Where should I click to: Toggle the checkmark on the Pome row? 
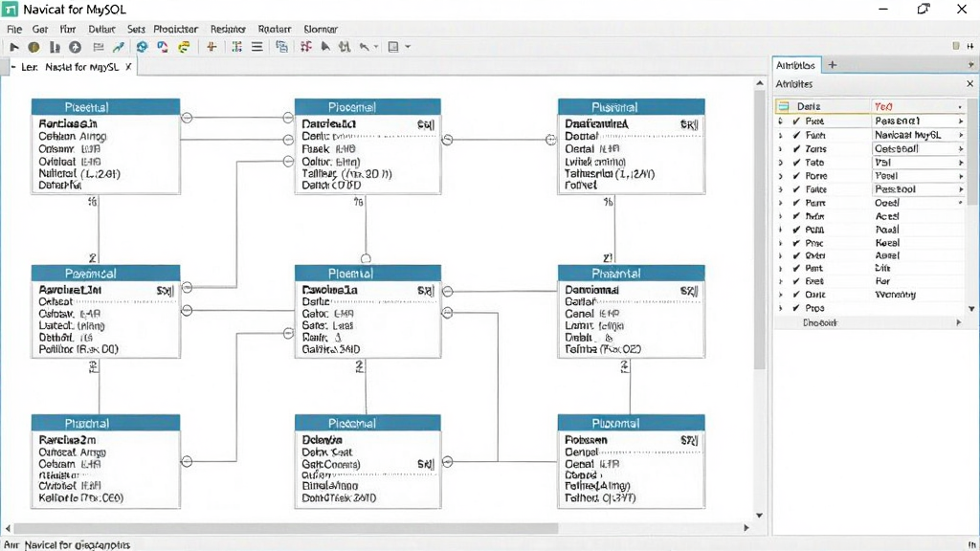click(796, 176)
